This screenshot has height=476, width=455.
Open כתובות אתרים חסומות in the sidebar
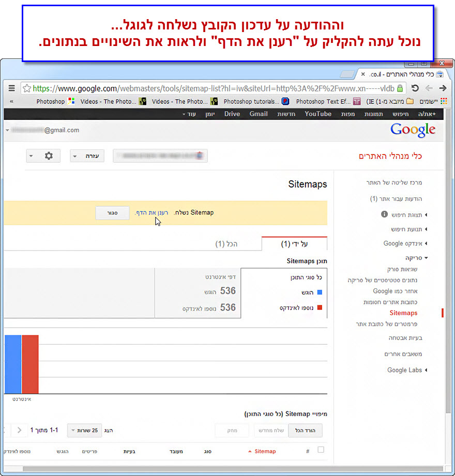click(390, 302)
